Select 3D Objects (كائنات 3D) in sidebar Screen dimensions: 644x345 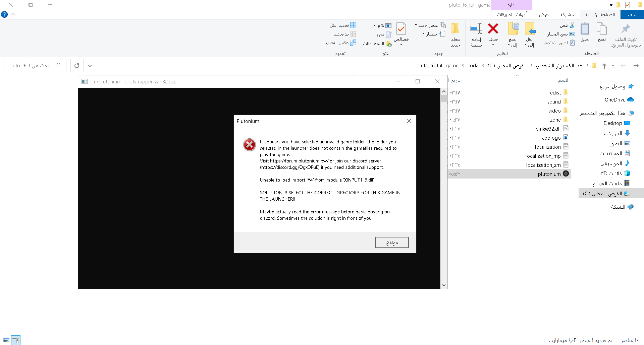tap(615, 173)
